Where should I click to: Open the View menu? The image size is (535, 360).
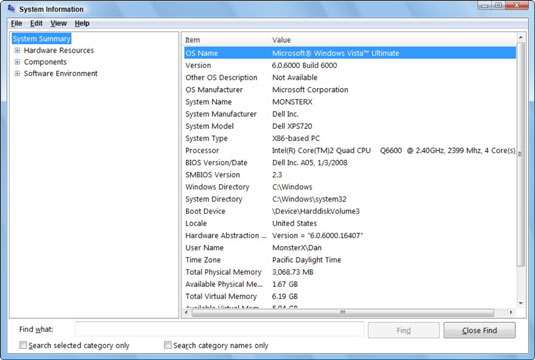tap(58, 24)
